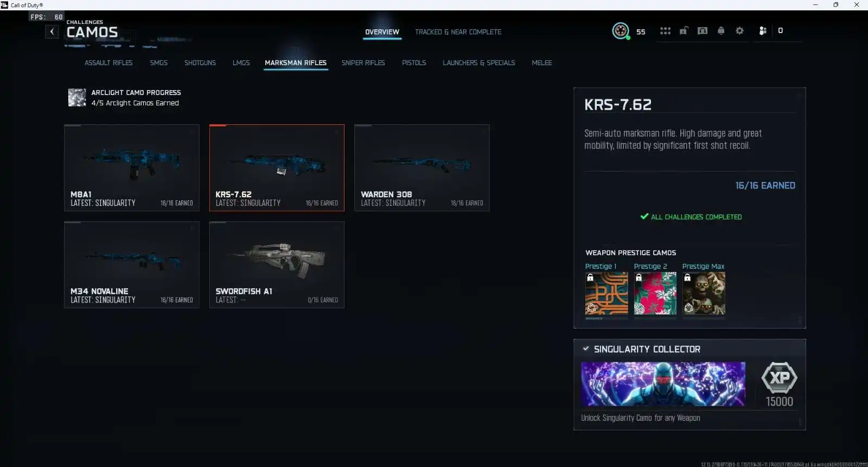
Task: Select the Pistols category
Action: [x=414, y=63]
